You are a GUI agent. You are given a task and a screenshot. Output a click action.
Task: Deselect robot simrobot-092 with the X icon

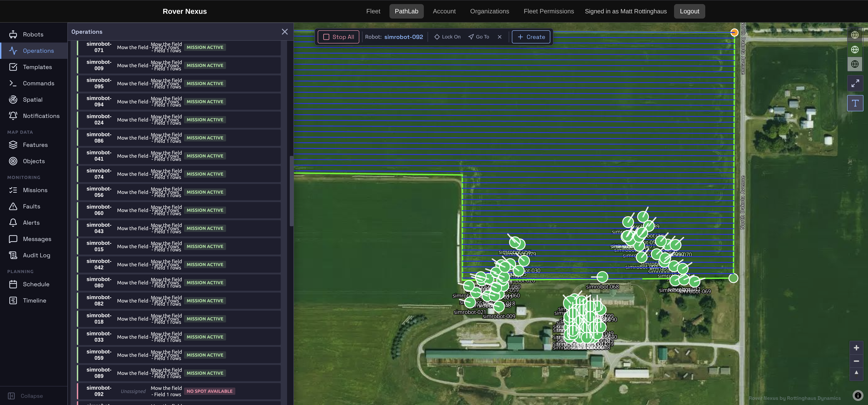click(500, 37)
